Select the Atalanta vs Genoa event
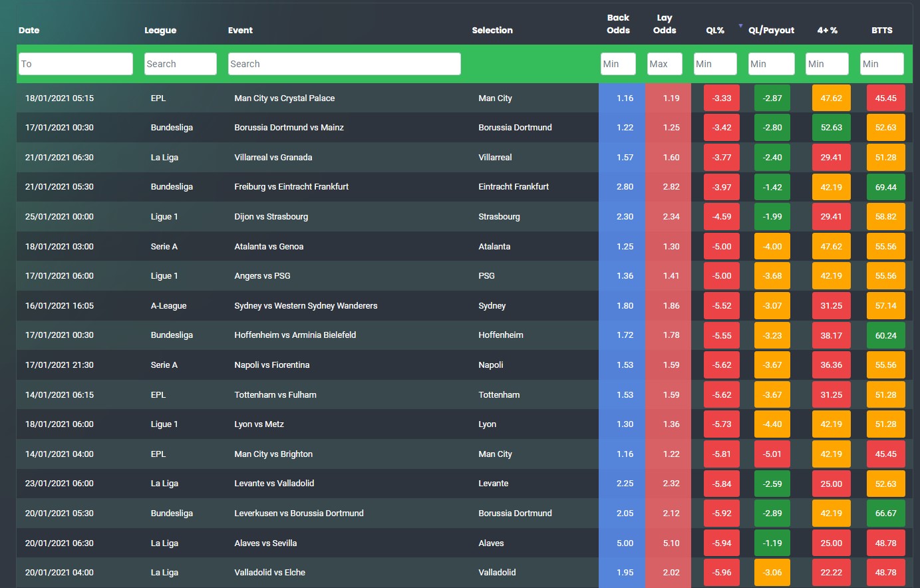This screenshot has height=588, width=920. point(269,246)
